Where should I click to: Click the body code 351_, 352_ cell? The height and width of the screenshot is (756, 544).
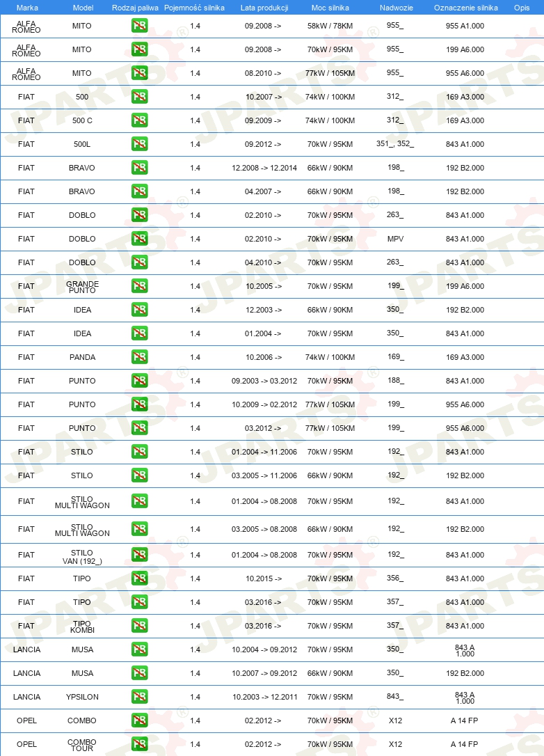click(x=395, y=143)
